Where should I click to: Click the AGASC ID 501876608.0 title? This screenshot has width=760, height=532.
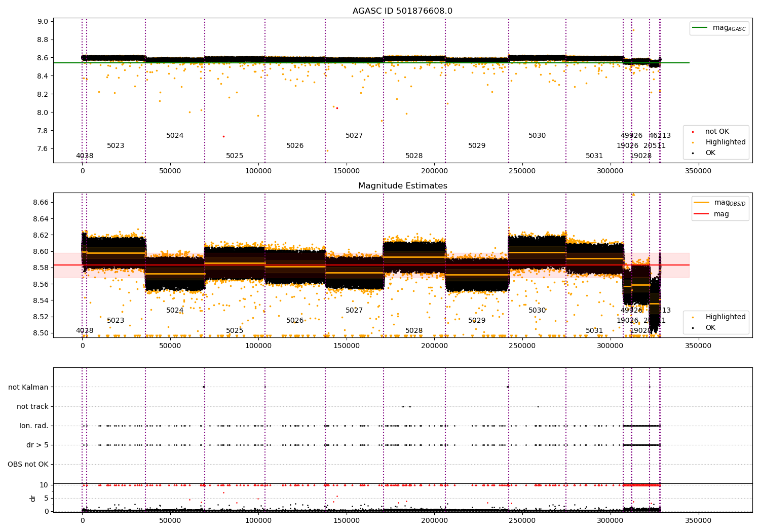[x=402, y=11]
